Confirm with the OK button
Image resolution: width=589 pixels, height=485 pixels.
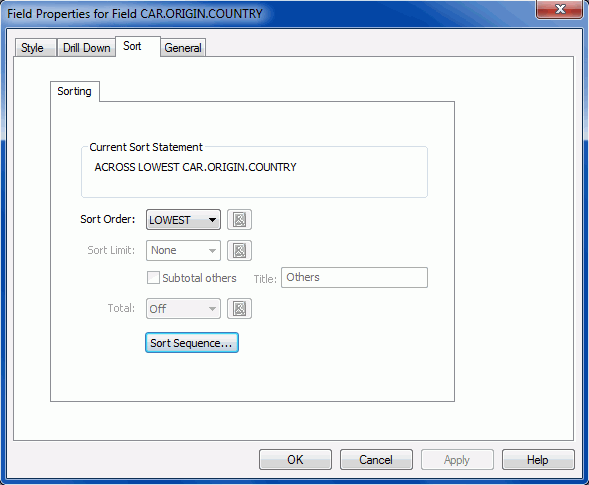coord(295,459)
